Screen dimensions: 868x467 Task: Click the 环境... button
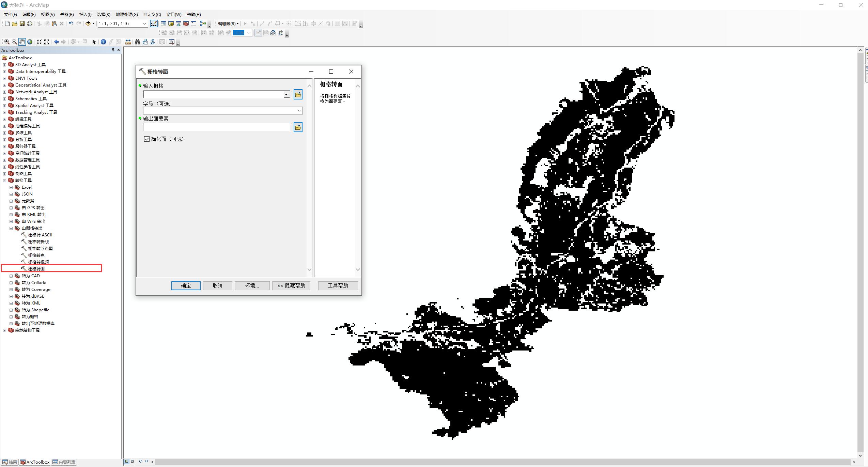click(x=252, y=285)
